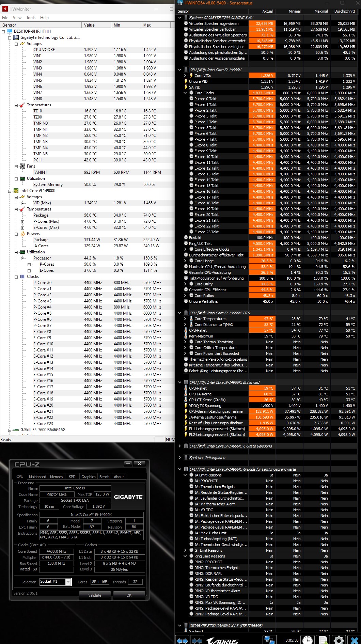Expand the Speicher-Zeitangaben section
The width and height of the screenshot is (361, 644).
pyautogui.click(x=180, y=458)
